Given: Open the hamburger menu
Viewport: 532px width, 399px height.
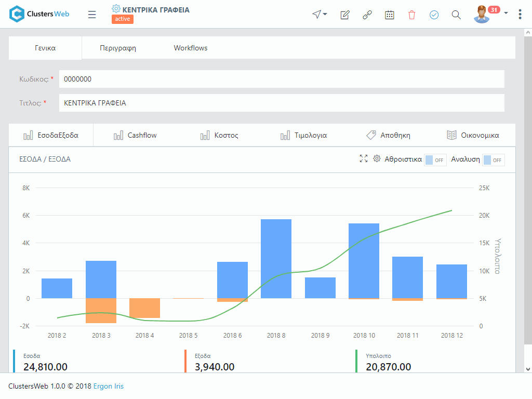Looking at the screenshot, I should pyautogui.click(x=92, y=15).
